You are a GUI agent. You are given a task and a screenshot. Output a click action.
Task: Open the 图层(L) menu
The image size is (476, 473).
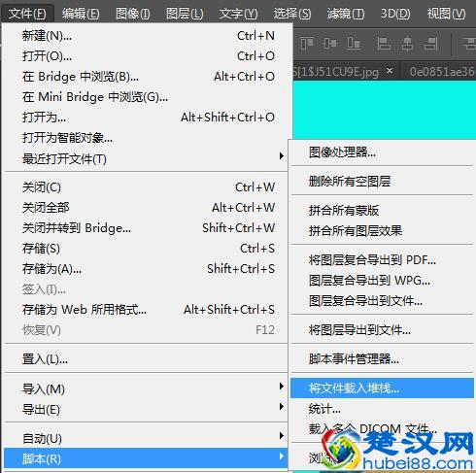185,14
